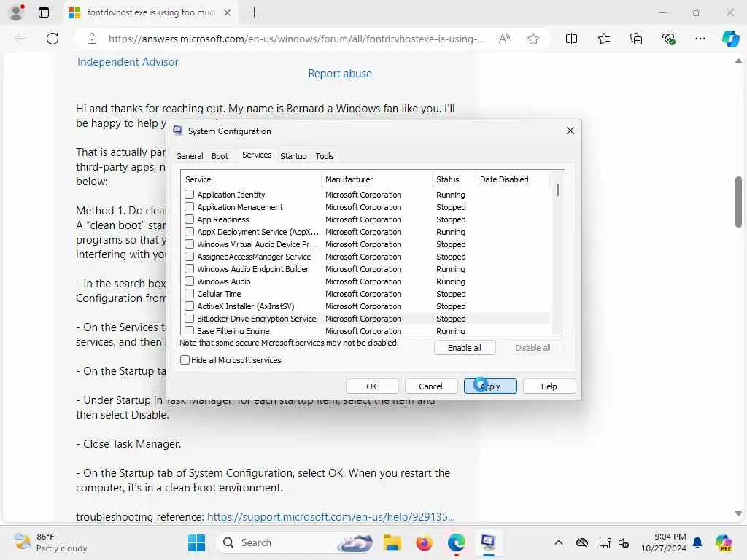The image size is (747, 560).
Task: Reload the current page
Action: [x=53, y=39]
